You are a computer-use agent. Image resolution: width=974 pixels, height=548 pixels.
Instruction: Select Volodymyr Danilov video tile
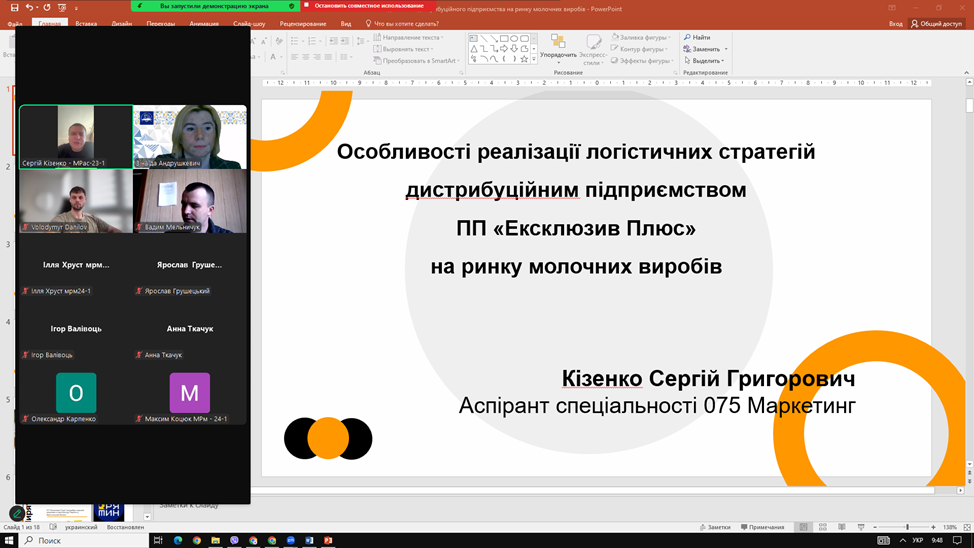(76, 201)
